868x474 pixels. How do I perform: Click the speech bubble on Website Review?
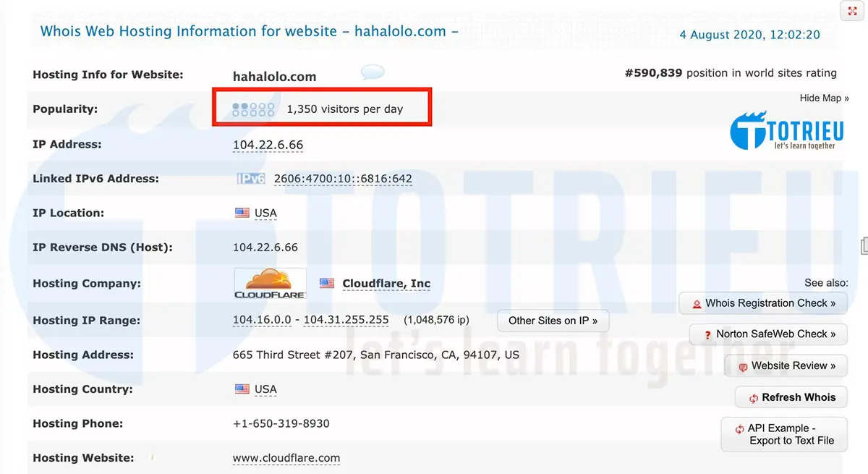click(x=744, y=365)
